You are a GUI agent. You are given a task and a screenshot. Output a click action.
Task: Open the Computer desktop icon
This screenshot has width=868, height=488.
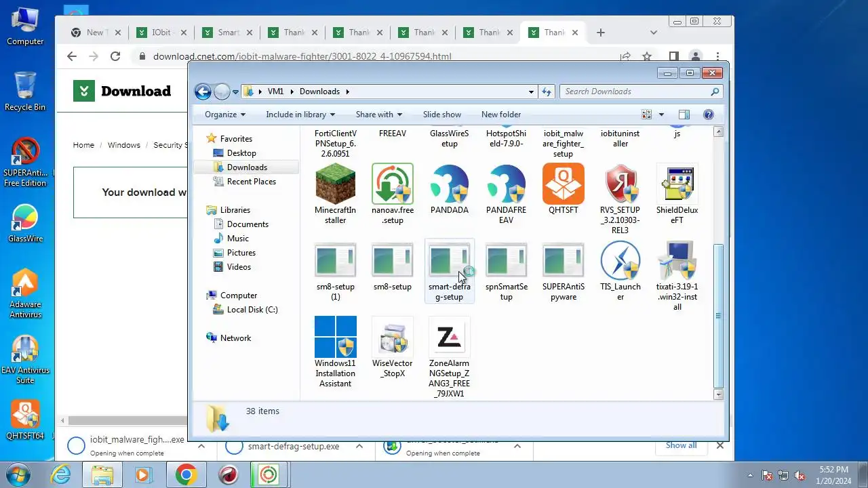[25, 26]
